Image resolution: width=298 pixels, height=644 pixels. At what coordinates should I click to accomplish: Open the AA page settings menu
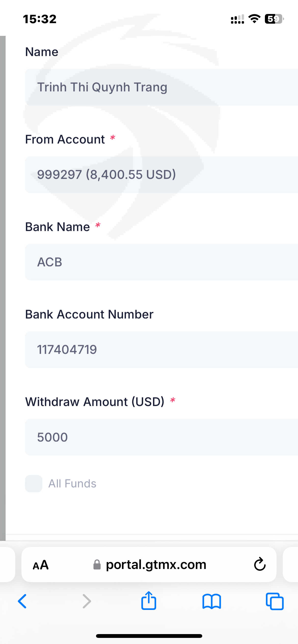click(41, 565)
